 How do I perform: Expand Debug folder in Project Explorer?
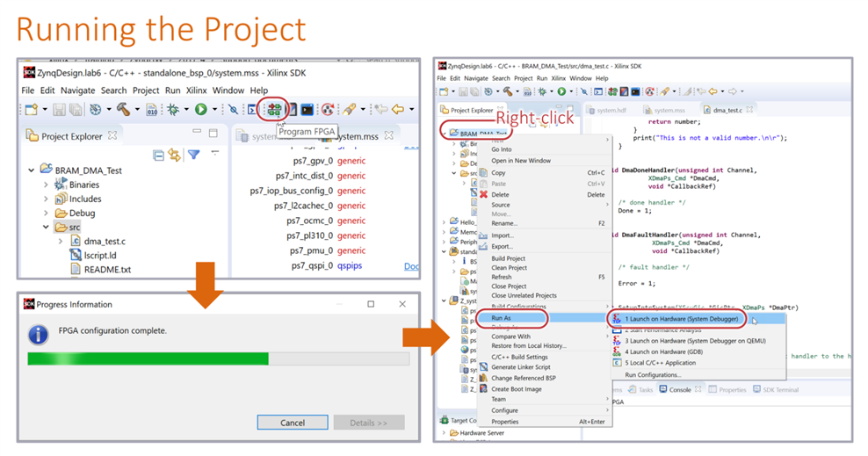coord(46,213)
